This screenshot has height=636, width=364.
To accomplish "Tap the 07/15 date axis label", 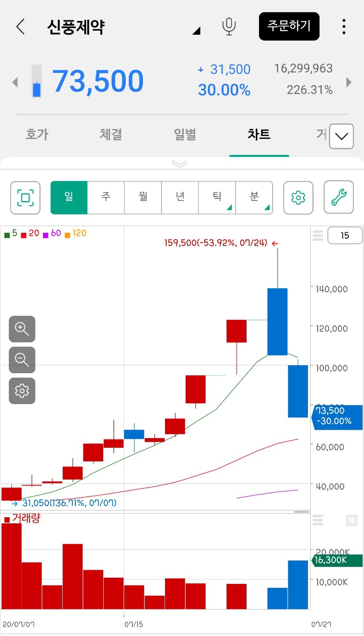I will (x=134, y=625).
